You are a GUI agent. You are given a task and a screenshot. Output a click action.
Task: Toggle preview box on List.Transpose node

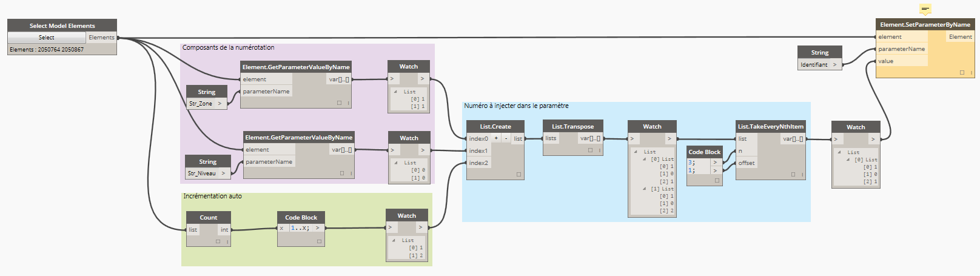coord(590,150)
